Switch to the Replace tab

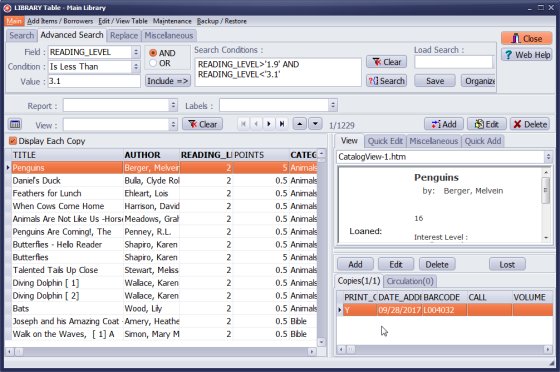pyautogui.click(x=124, y=35)
